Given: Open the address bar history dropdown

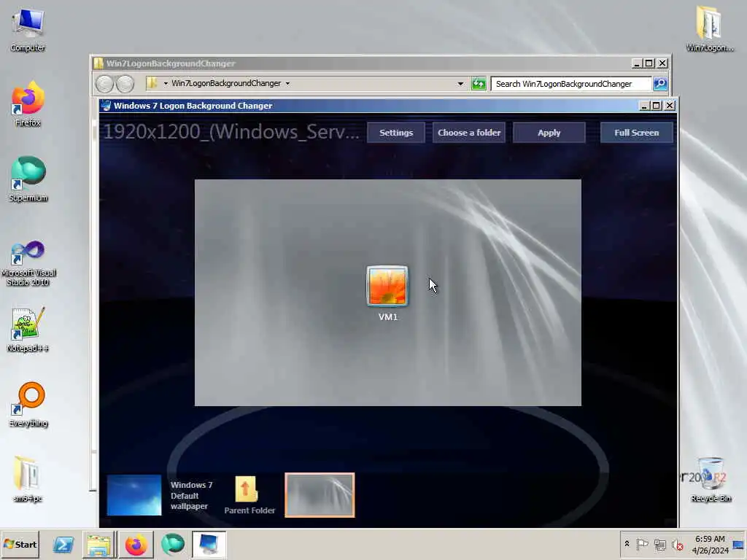Looking at the screenshot, I should tap(460, 84).
